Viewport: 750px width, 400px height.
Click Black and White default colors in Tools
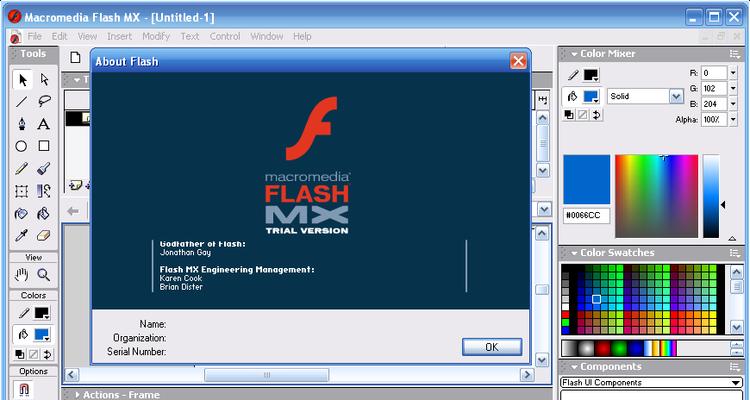click(x=20, y=355)
